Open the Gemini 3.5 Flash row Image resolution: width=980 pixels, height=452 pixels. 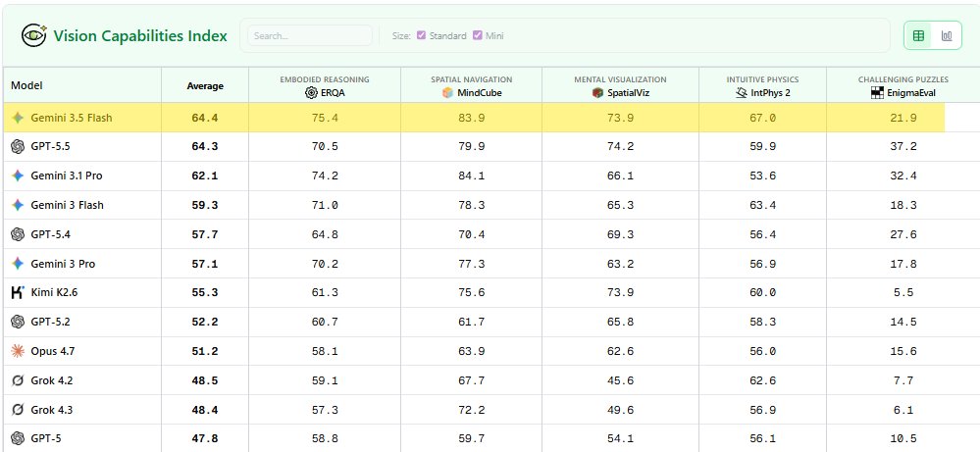tap(474, 118)
